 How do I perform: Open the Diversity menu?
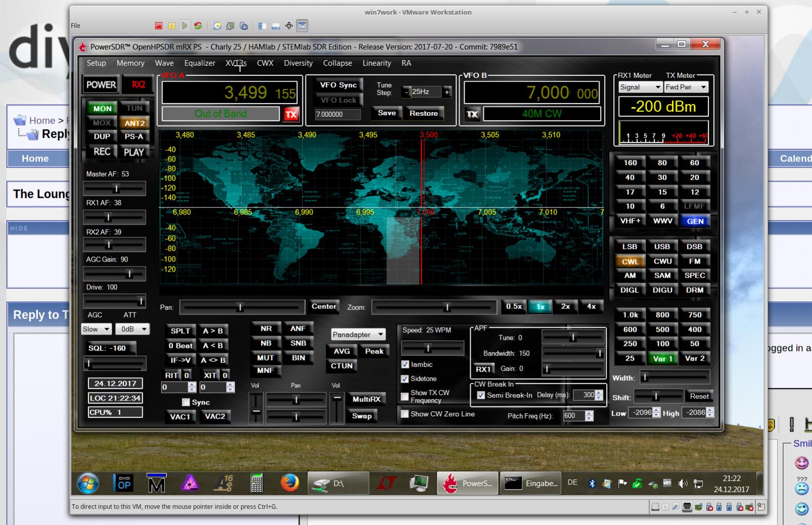coord(298,63)
